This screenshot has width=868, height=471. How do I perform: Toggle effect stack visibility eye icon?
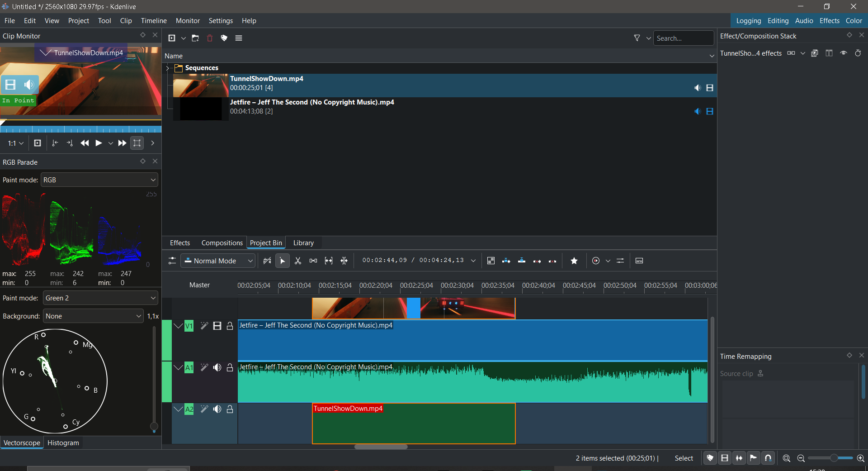[844, 53]
